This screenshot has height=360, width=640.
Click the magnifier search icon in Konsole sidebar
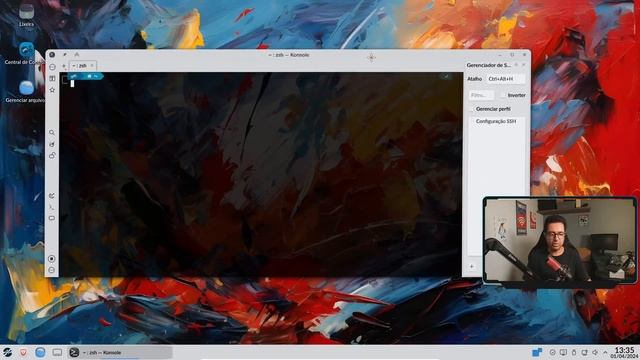coord(52,133)
